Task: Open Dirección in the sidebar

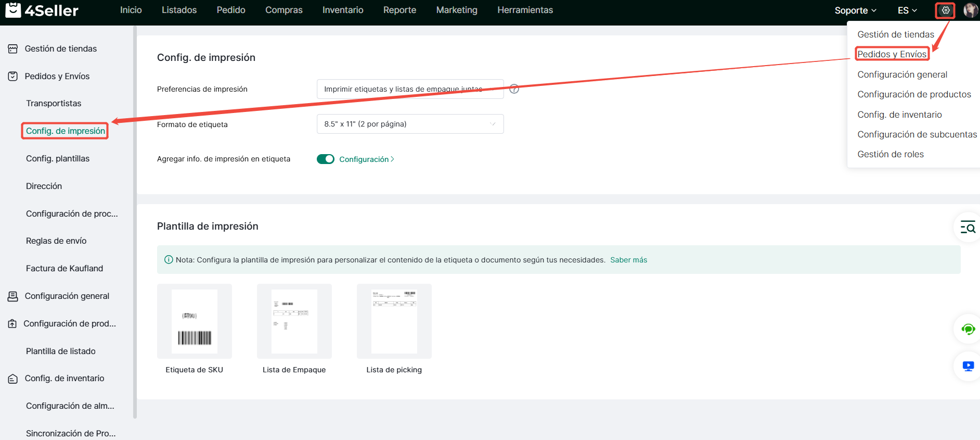Action: (x=44, y=186)
